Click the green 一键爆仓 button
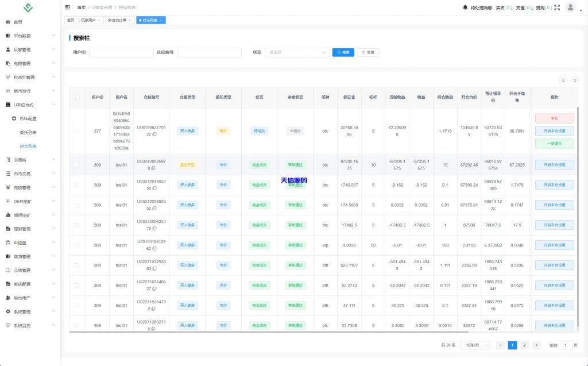588x366 pixels. click(554, 144)
